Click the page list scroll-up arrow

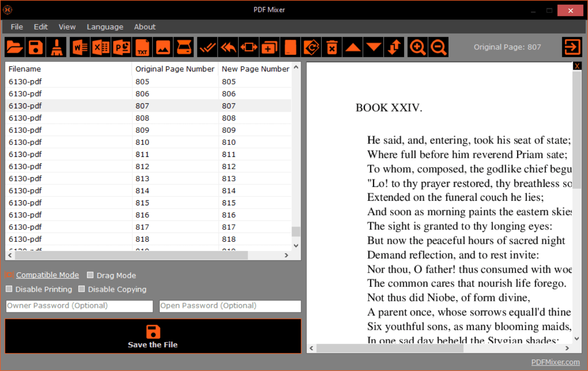coord(296,67)
